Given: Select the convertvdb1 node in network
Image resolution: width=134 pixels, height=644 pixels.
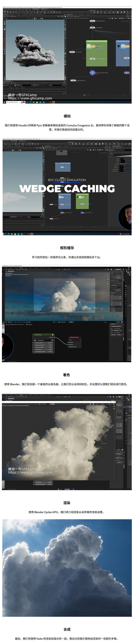Looking at the screenshot, I should coord(92,28).
